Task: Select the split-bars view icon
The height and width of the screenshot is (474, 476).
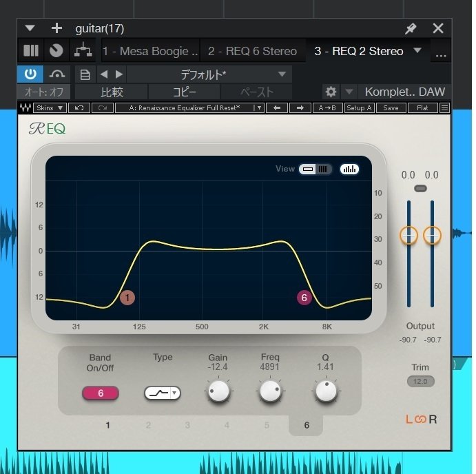Action: pyautogui.click(x=323, y=169)
